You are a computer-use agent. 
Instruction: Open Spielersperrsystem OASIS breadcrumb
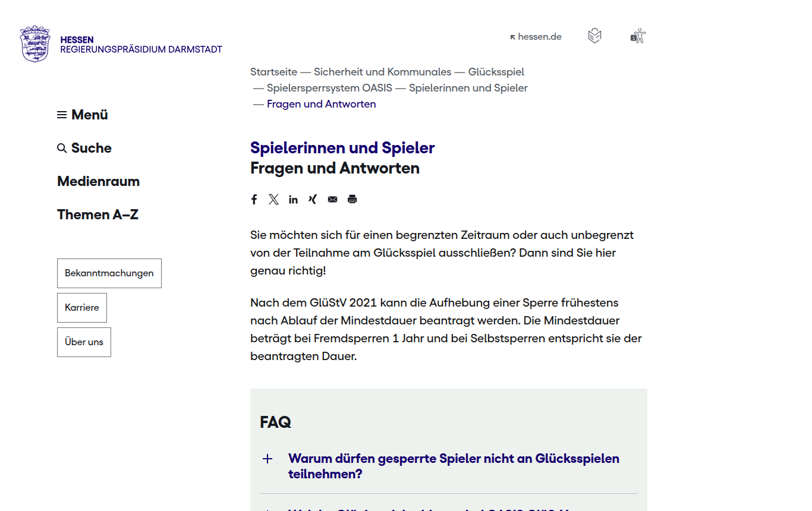[x=329, y=88]
